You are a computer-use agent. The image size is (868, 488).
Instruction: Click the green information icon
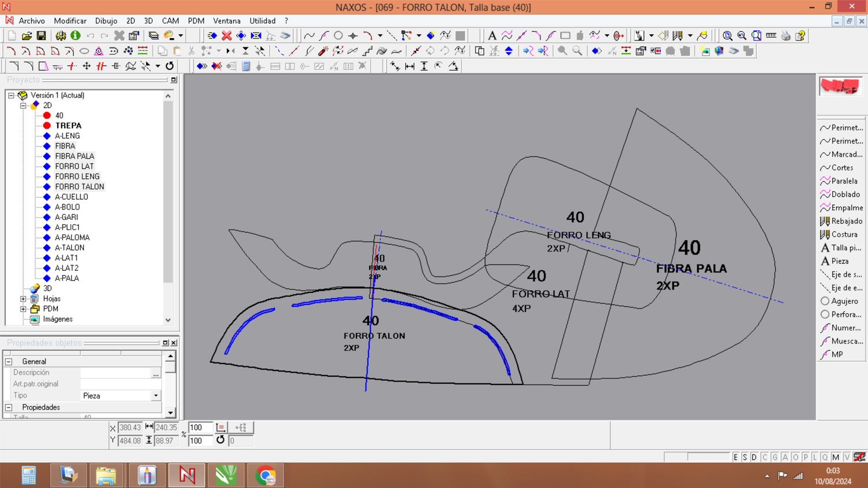pyautogui.click(x=76, y=36)
